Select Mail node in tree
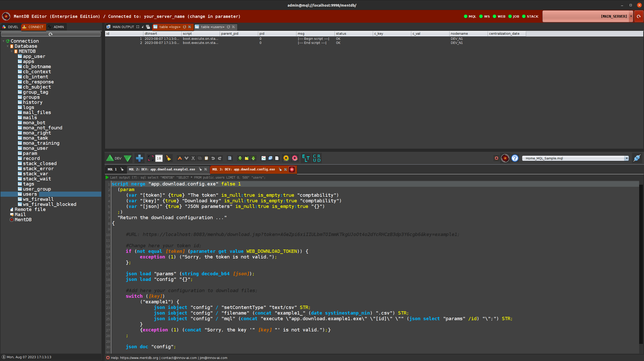 pos(20,215)
